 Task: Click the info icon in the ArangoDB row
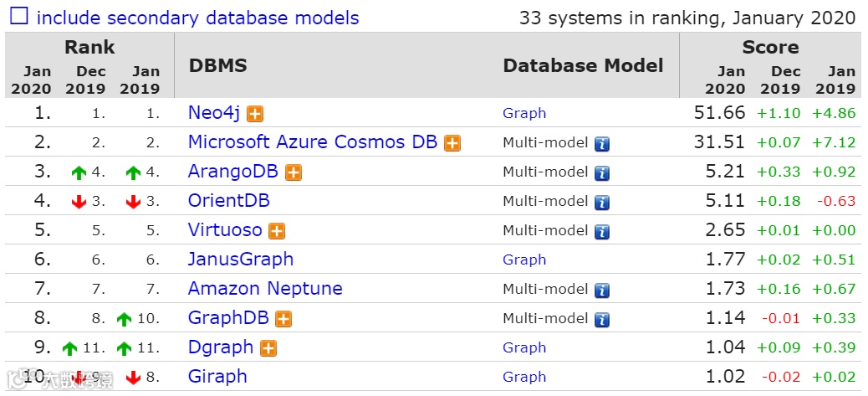[602, 173]
